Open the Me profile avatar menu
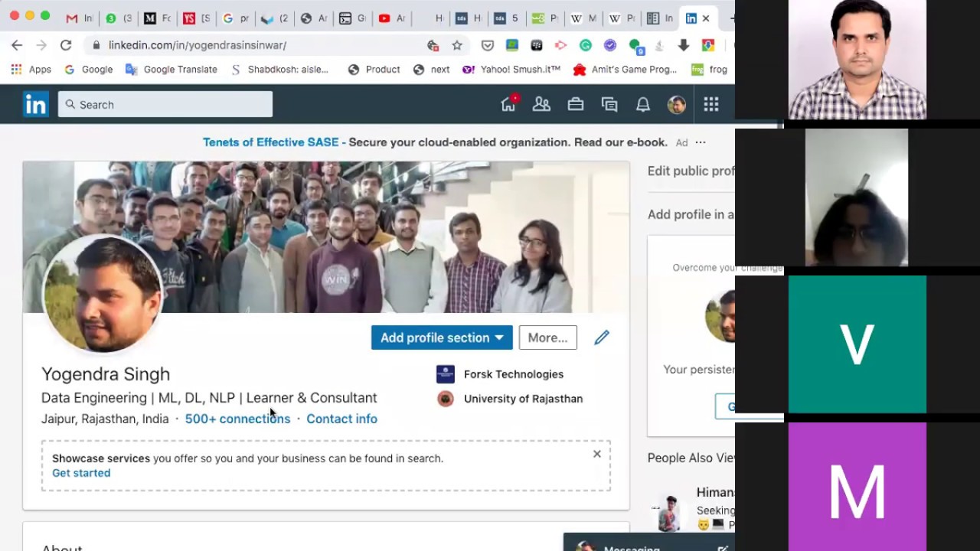Viewport: 980px width, 551px height. click(677, 105)
